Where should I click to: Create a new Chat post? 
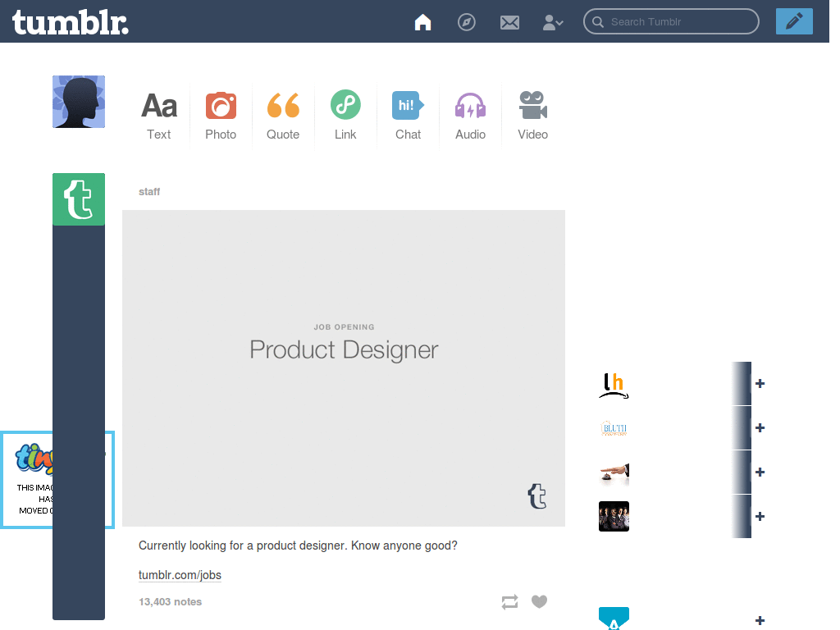pyautogui.click(x=409, y=116)
